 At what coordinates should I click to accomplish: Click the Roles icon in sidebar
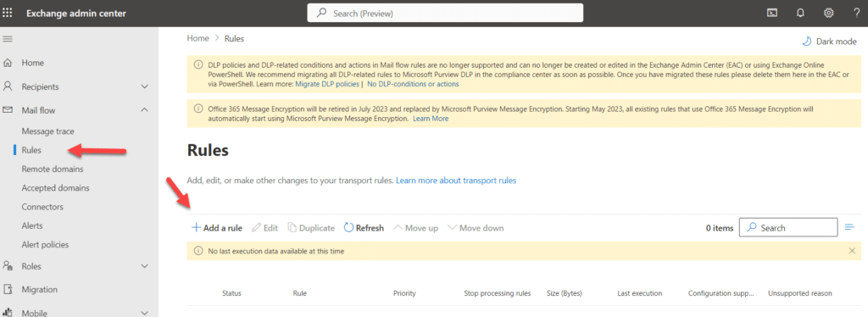pos(8,266)
